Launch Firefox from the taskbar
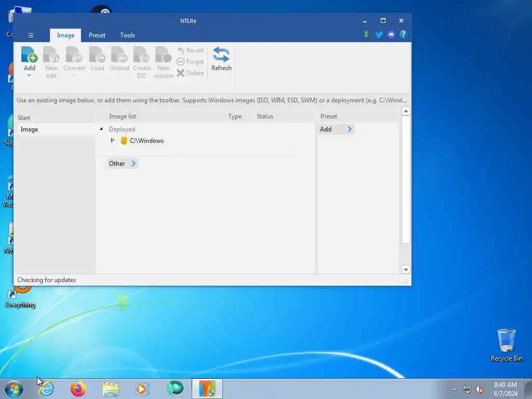This screenshot has width=532, height=399. point(78,389)
